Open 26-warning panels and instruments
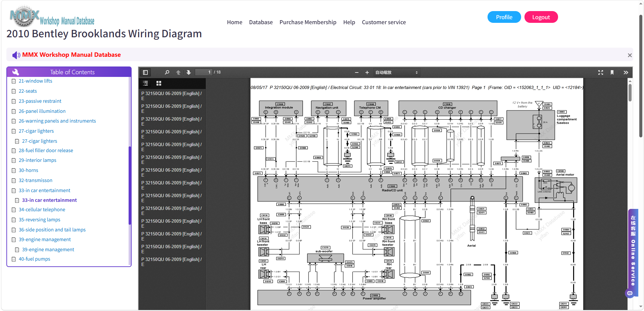Viewport: 644px width, 311px height. 57,121
